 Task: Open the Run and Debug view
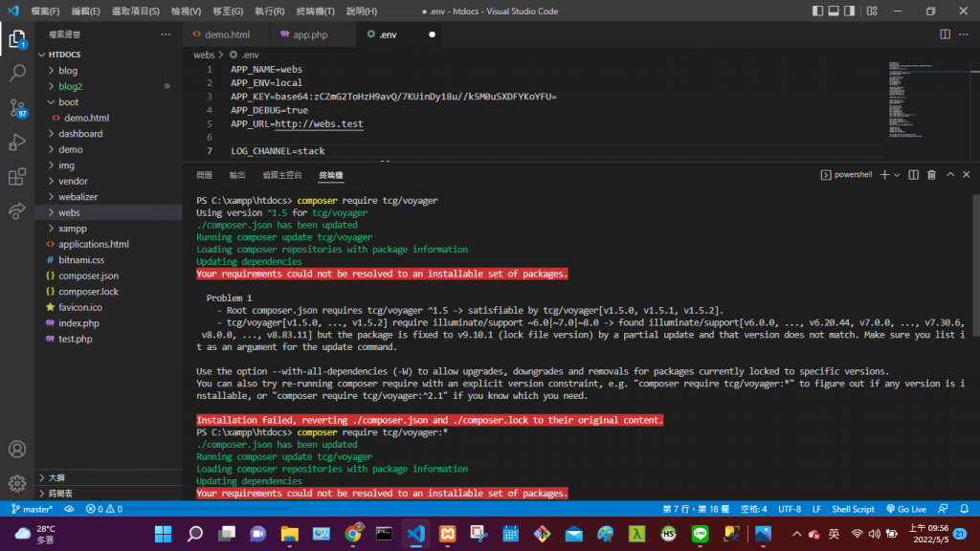tap(17, 143)
